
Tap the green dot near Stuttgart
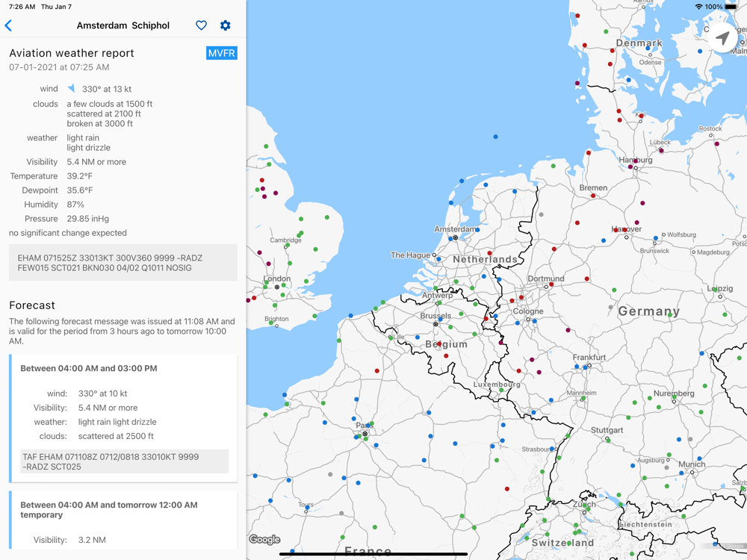[x=608, y=441]
